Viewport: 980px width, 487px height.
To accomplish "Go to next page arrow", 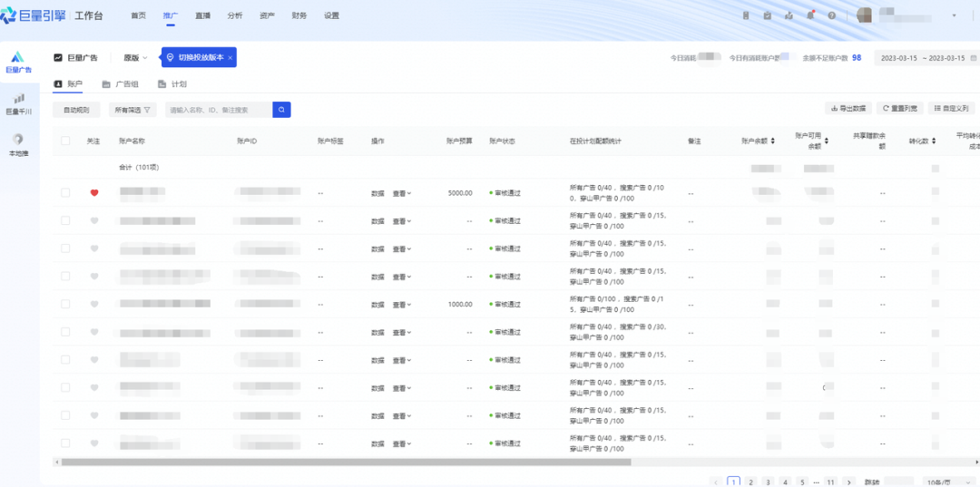I will pos(848,482).
